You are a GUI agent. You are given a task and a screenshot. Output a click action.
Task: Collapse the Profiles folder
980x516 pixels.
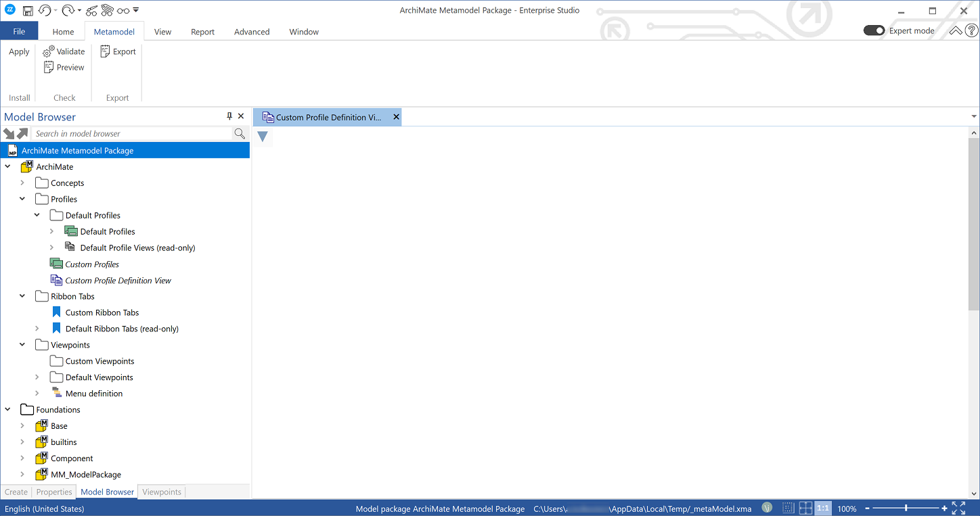coord(22,199)
